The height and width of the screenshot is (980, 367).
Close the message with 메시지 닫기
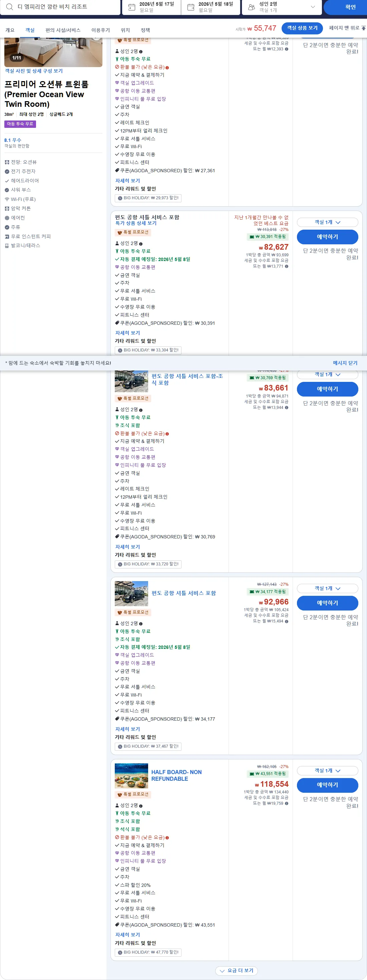345,363
